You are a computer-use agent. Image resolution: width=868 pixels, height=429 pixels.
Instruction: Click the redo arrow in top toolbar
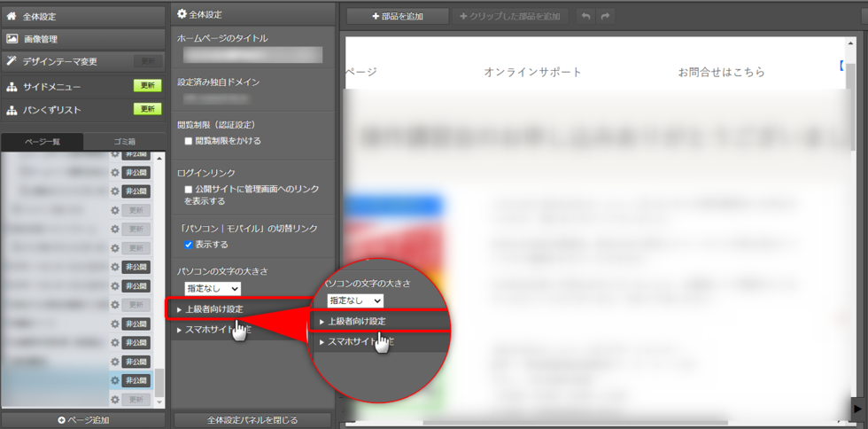pyautogui.click(x=606, y=16)
